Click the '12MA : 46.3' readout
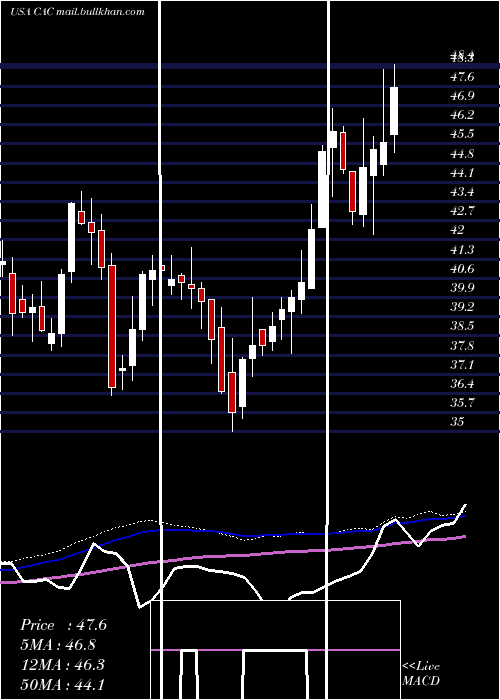Screen dimensions: 500x700 click(x=62, y=664)
